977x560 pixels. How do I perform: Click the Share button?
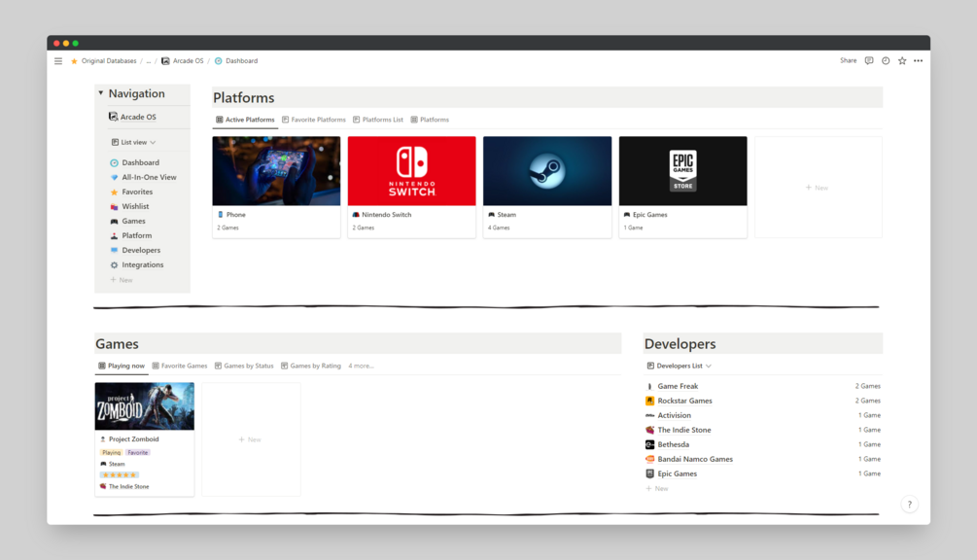[848, 60]
